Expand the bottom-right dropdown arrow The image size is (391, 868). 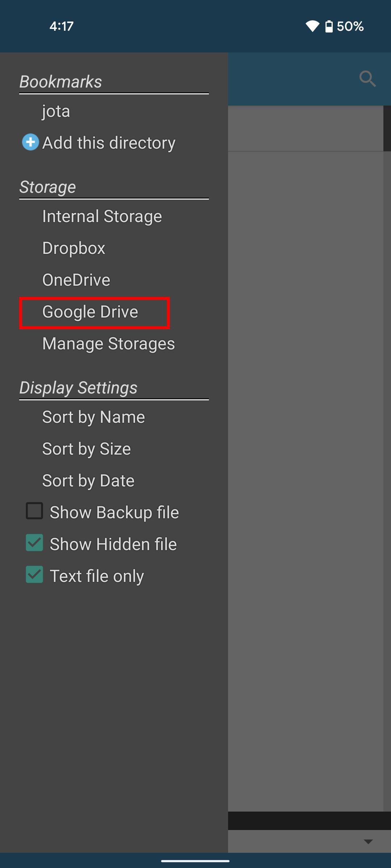(368, 842)
